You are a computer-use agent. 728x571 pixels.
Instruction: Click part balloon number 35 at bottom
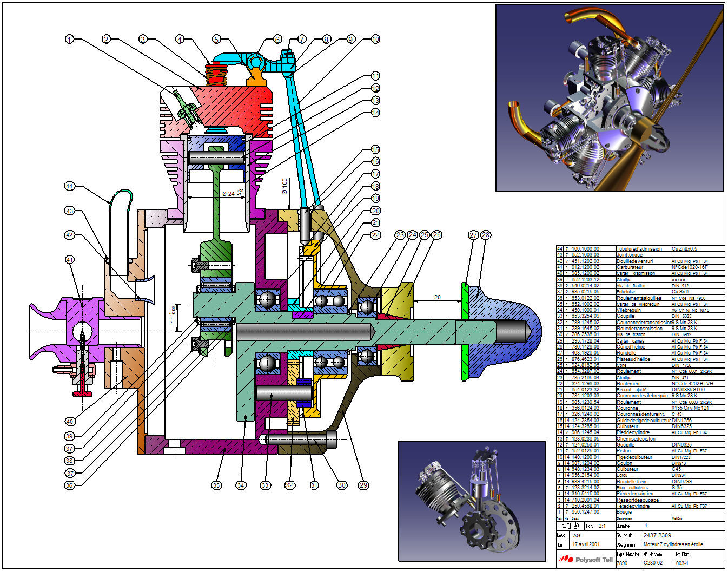(x=216, y=485)
